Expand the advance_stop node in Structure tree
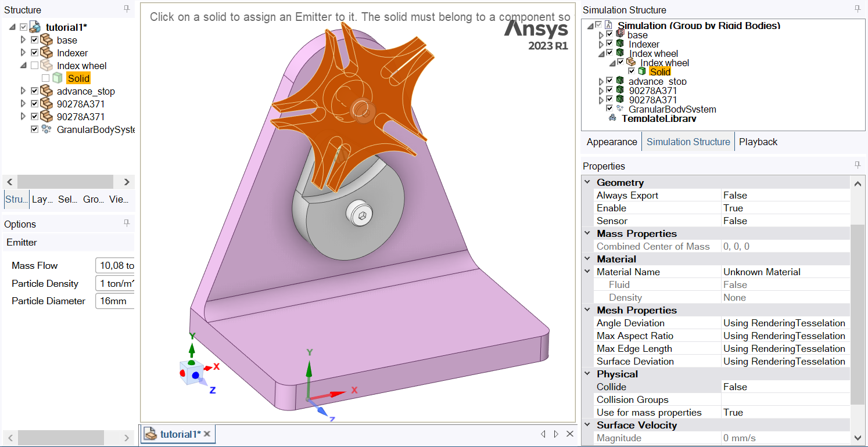868x447 pixels. (x=23, y=91)
